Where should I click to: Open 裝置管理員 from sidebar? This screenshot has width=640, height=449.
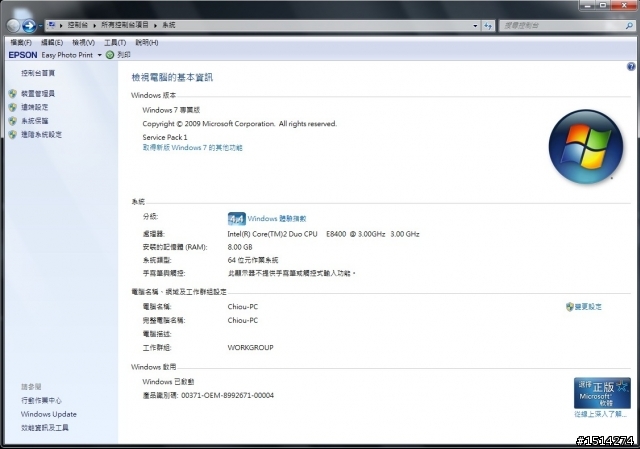click(x=38, y=93)
